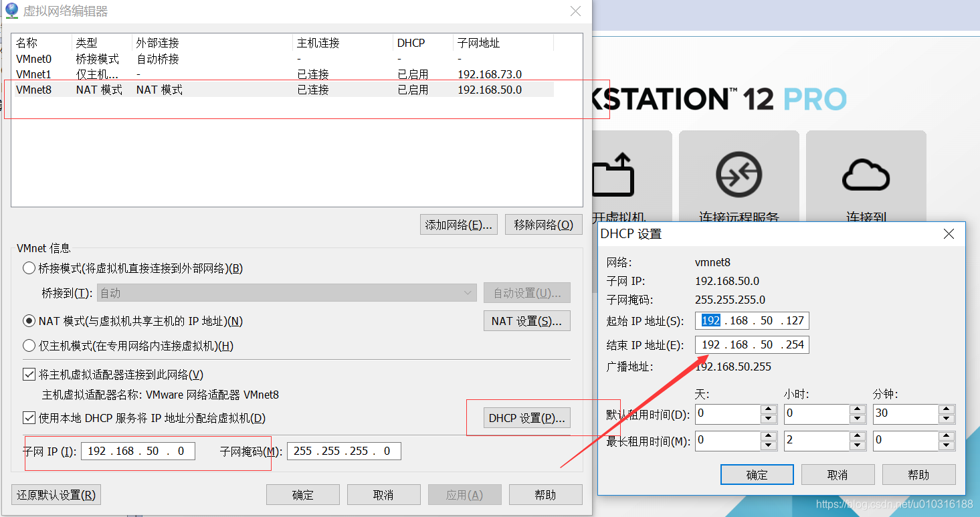This screenshot has height=517, width=980.
Task: Click the 子网 IP input field
Action: (x=138, y=451)
